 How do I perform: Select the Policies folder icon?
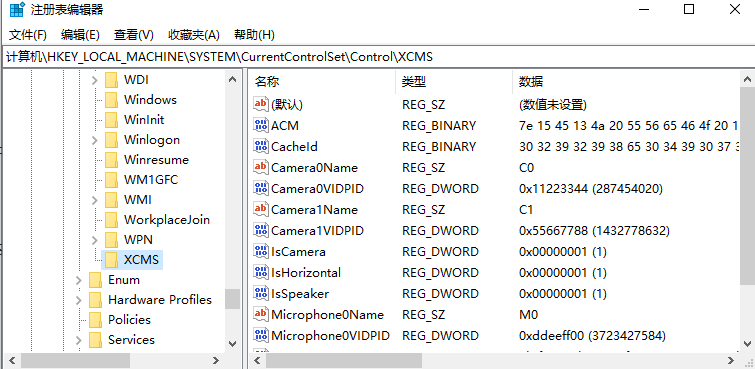(95, 320)
